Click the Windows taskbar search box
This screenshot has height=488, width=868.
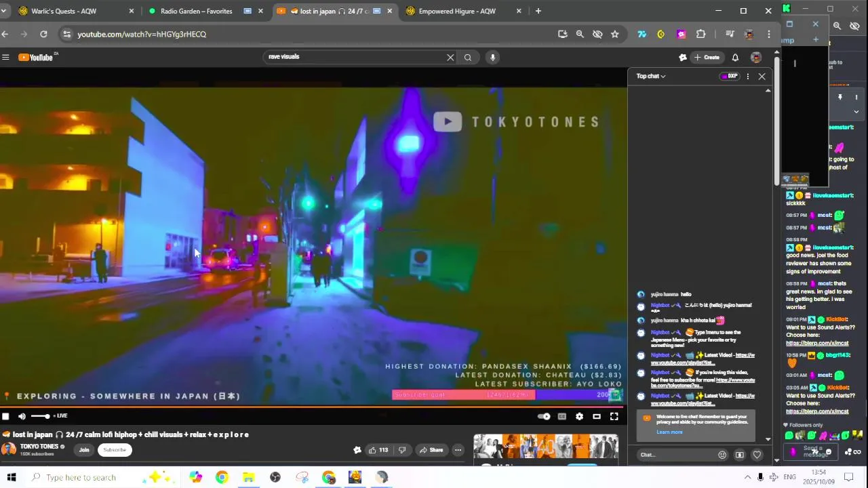point(102,477)
